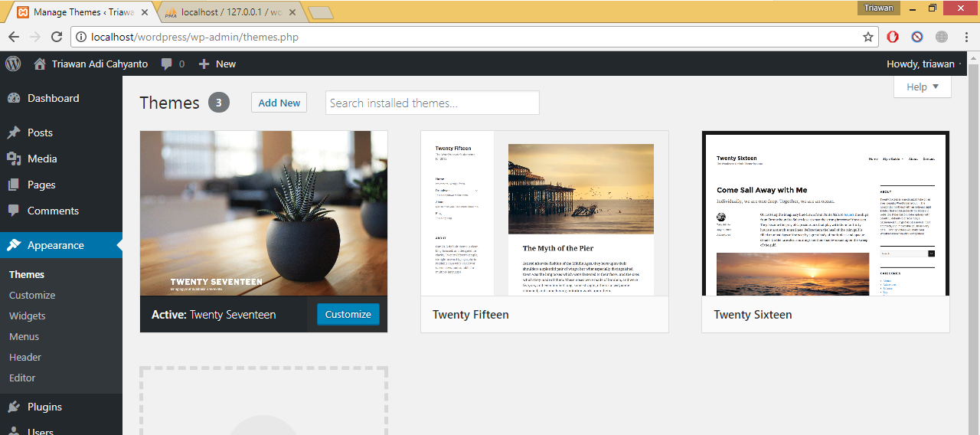Open site home icon Triawan Adi Cahyanto
Screen dimensions: 980x435
[40, 64]
